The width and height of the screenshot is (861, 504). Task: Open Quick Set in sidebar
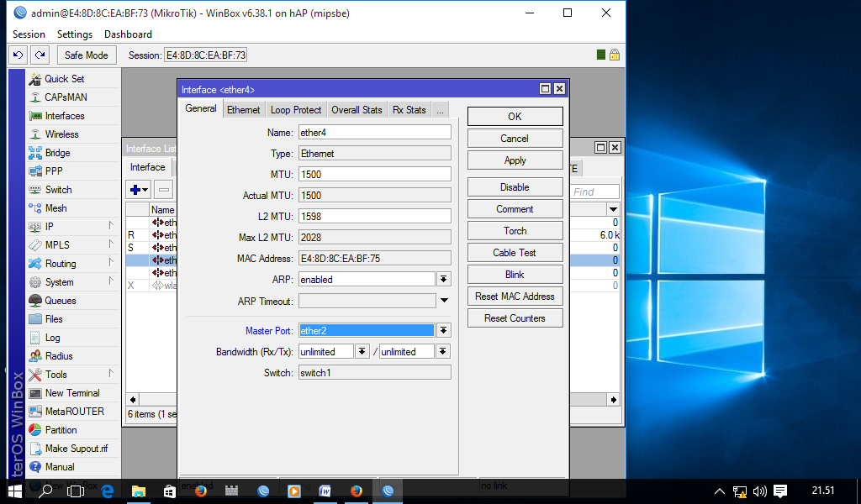click(x=64, y=79)
